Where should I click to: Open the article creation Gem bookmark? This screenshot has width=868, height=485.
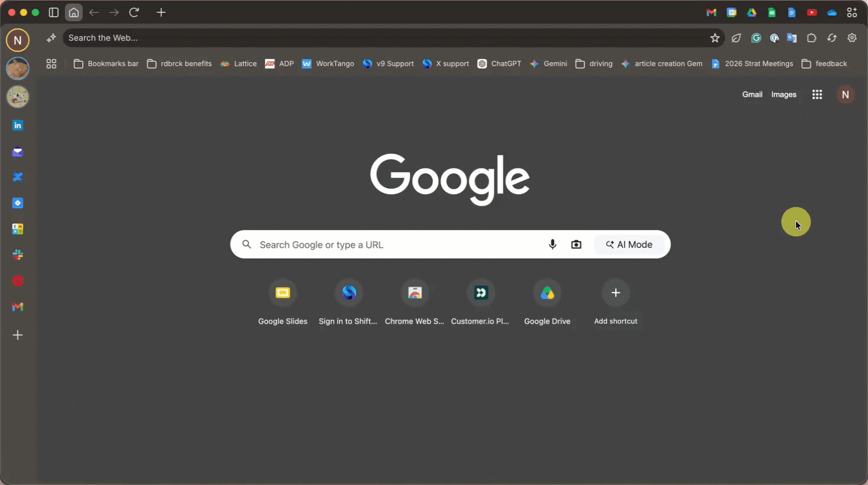coord(662,64)
